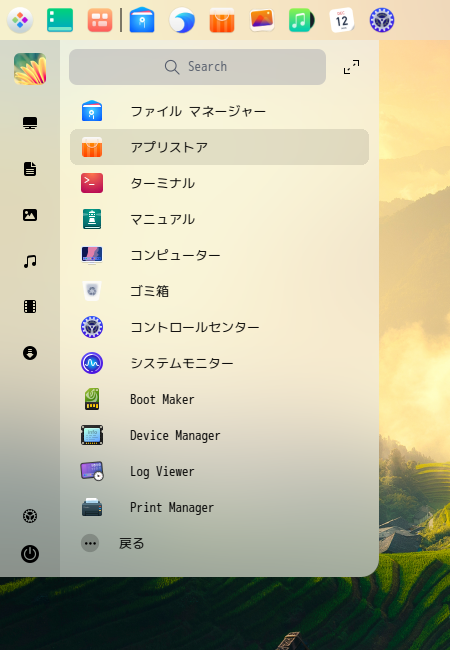Click the power button in sidebar

tap(30, 554)
